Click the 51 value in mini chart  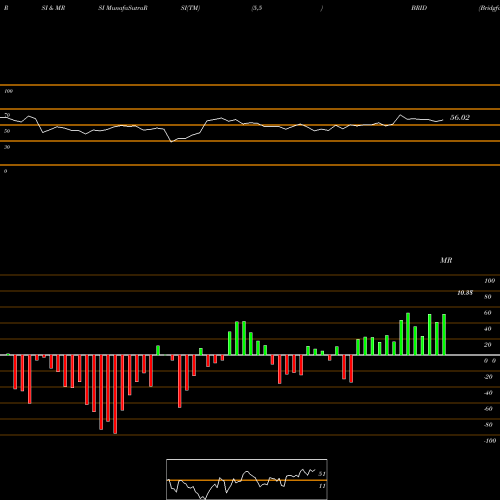tap(322, 474)
